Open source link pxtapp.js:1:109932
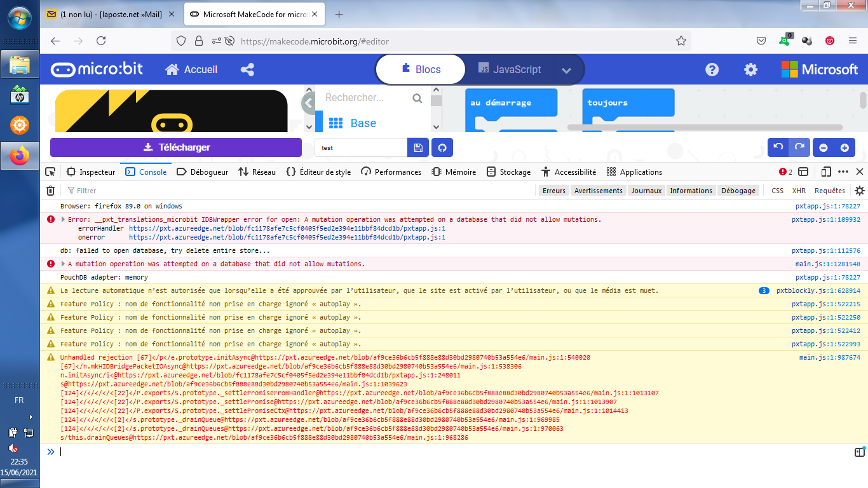Image resolution: width=868 pixels, height=488 pixels. point(826,220)
